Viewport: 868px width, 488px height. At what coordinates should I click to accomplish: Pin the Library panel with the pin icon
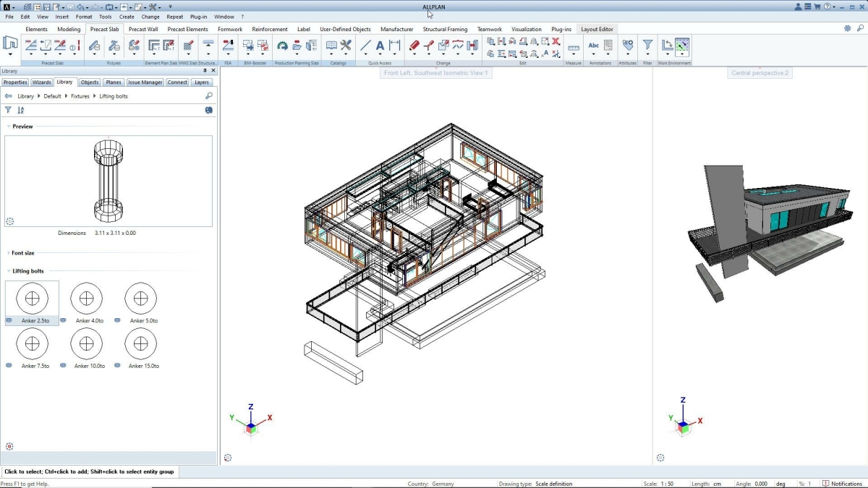[205, 71]
